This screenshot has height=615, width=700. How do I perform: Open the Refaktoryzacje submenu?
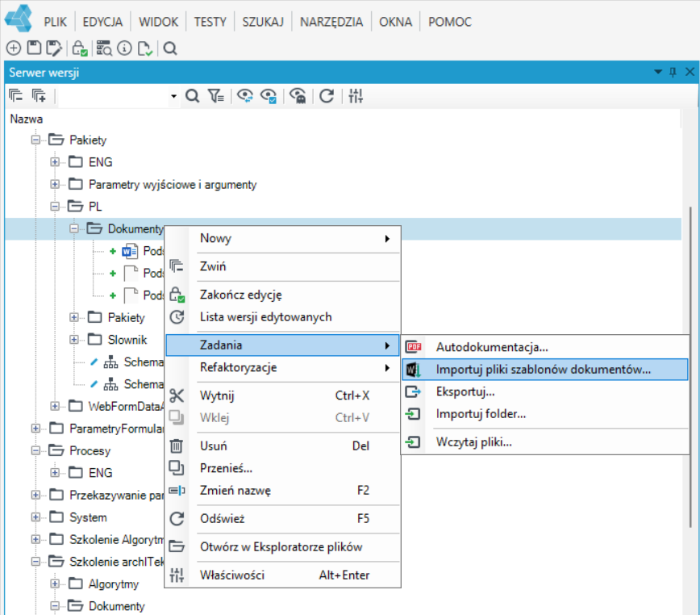(282, 367)
